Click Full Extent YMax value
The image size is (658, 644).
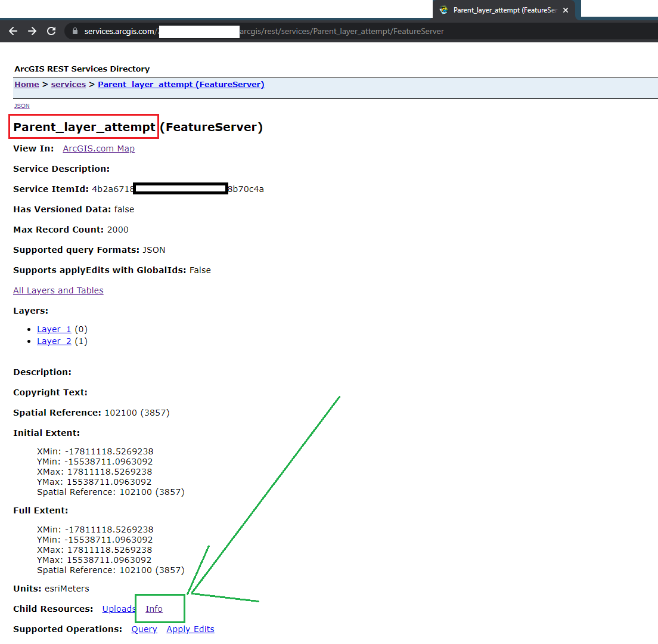[x=109, y=560]
